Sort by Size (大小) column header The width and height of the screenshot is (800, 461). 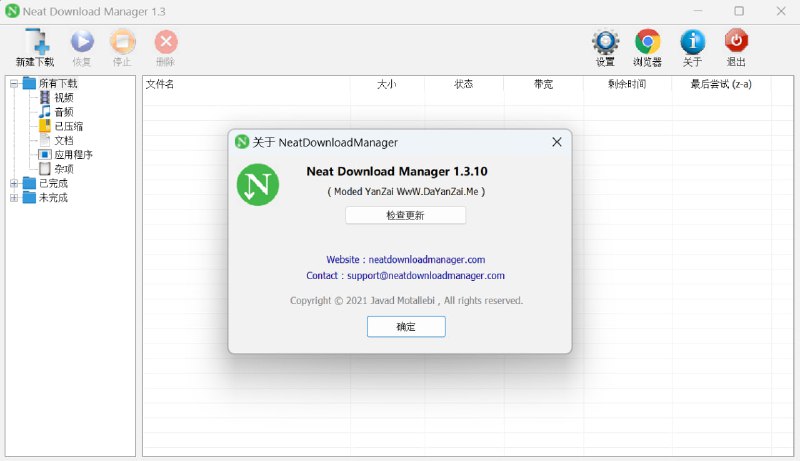click(x=387, y=84)
